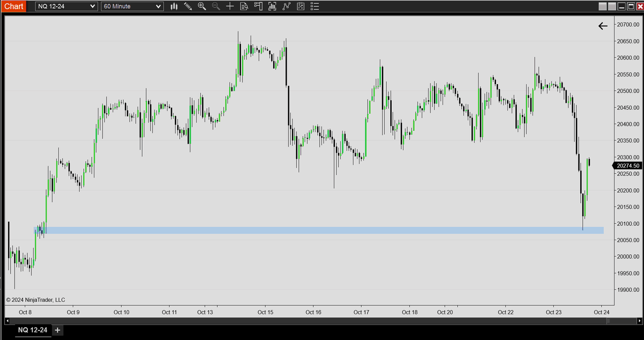
Task: Open the Indicators dialog icon
Action: pos(286,6)
